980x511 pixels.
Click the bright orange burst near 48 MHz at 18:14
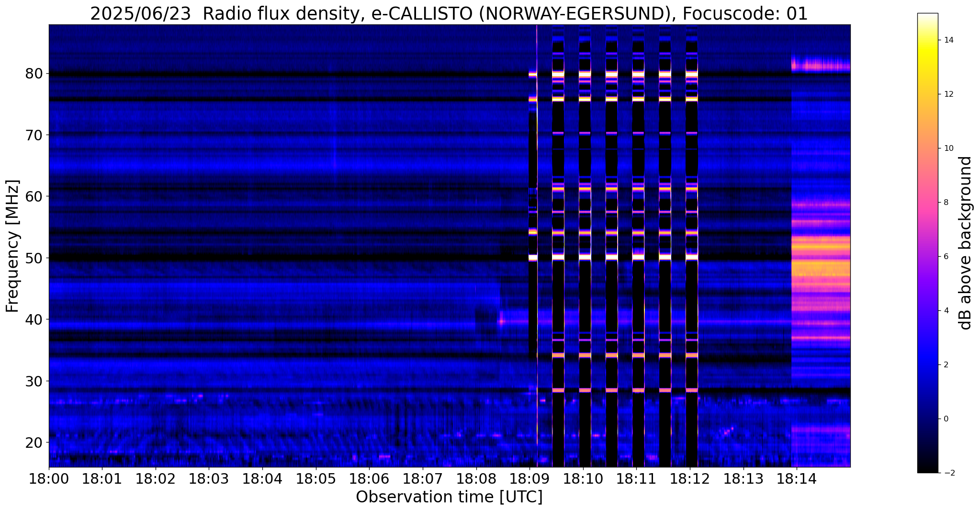(x=821, y=268)
